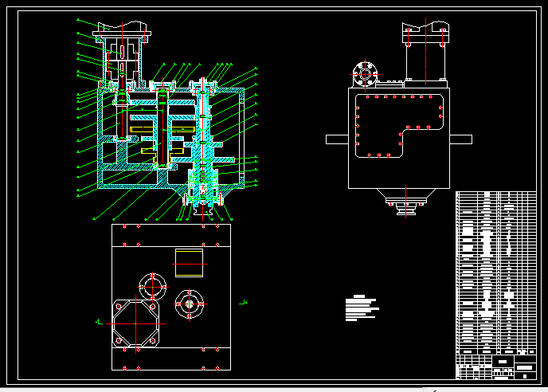Select the upper yellow gear in section view
548x392 pixels.
[162, 129]
